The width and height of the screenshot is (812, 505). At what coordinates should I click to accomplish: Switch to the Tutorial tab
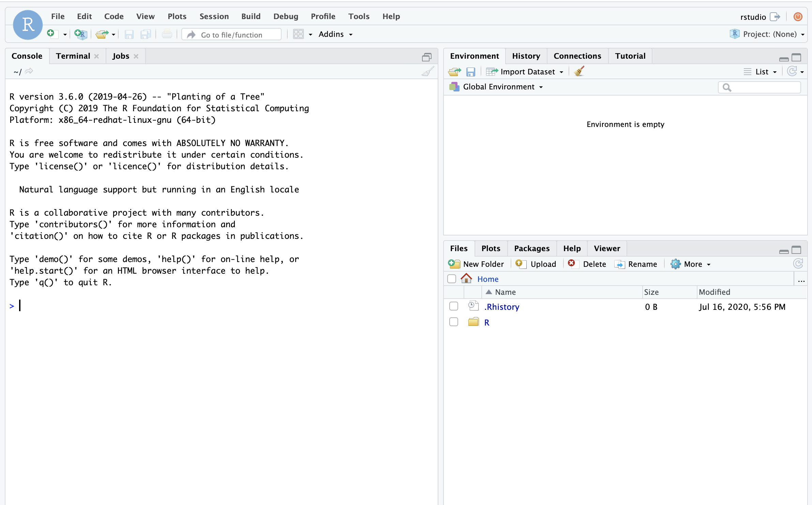tap(630, 56)
